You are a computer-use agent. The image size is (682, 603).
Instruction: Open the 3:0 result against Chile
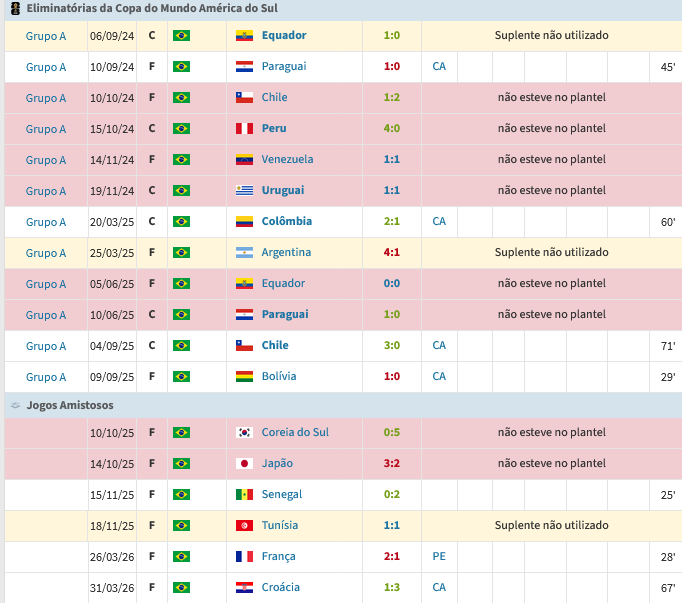(x=391, y=345)
